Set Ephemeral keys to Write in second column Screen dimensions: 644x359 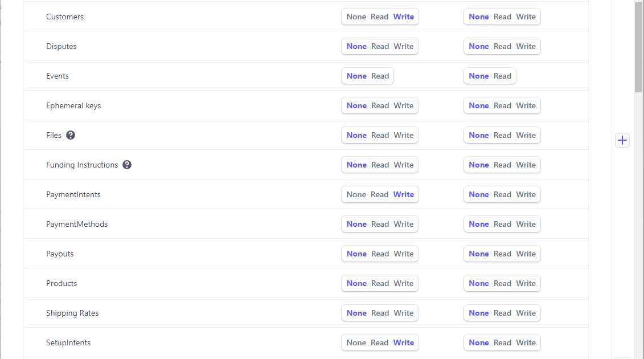pyautogui.click(x=526, y=105)
